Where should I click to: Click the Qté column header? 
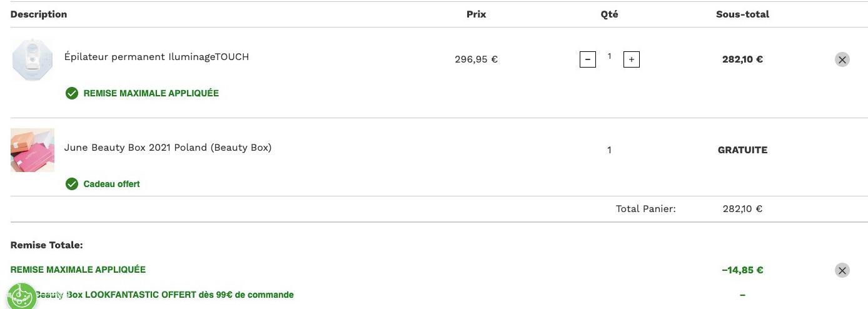tap(609, 14)
